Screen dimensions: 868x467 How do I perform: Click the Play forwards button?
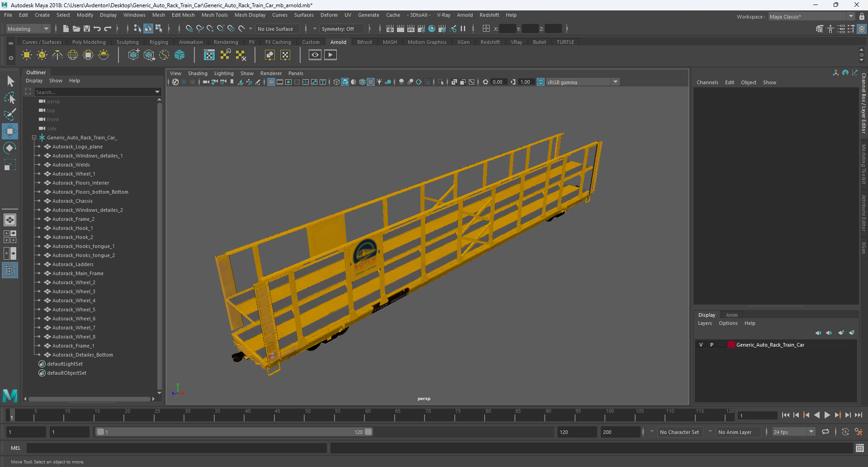point(827,415)
